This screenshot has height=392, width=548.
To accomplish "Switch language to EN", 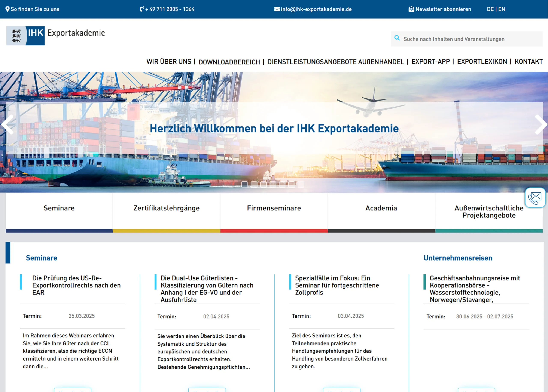I will tap(502, 9).
